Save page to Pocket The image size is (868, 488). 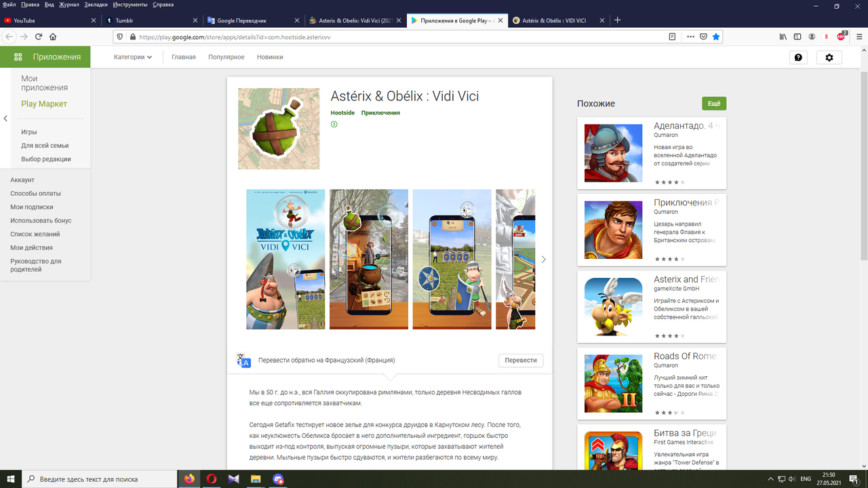click(x=704, y=37)
